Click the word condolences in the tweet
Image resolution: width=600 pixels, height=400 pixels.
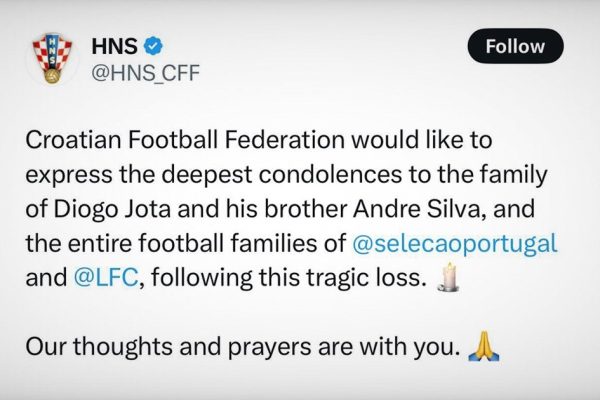[x=330, y=174]
